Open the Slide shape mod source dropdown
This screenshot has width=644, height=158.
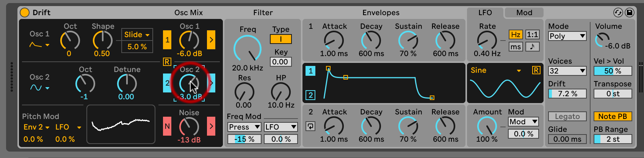pyautogui.click(x=137, y=34)
